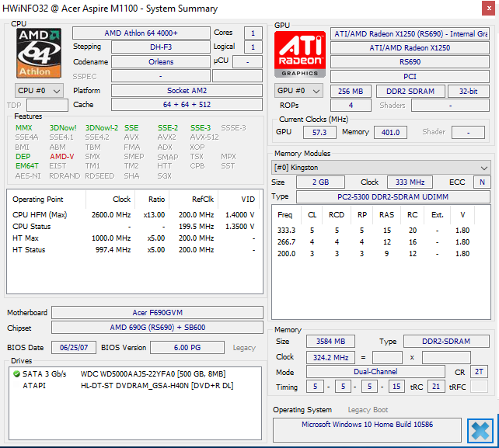The width and height of the screenshot is (499, 448).
Task: Click the AMD Athlon 64 4000+ name field
Action: click(141, 33)
